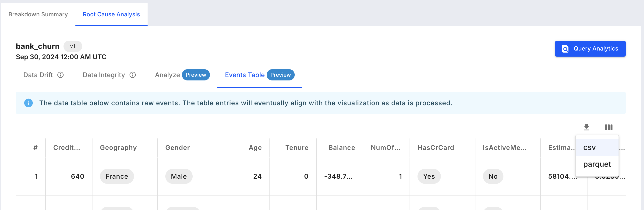Click the bank_churn model name
The height and width of the screenshot is (210, 644).
38,46
